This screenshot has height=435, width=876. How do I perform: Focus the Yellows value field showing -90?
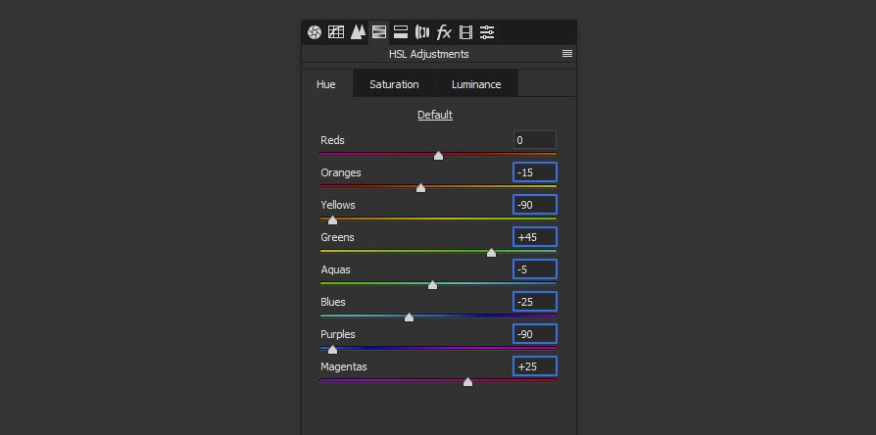(x=535, y=205)
